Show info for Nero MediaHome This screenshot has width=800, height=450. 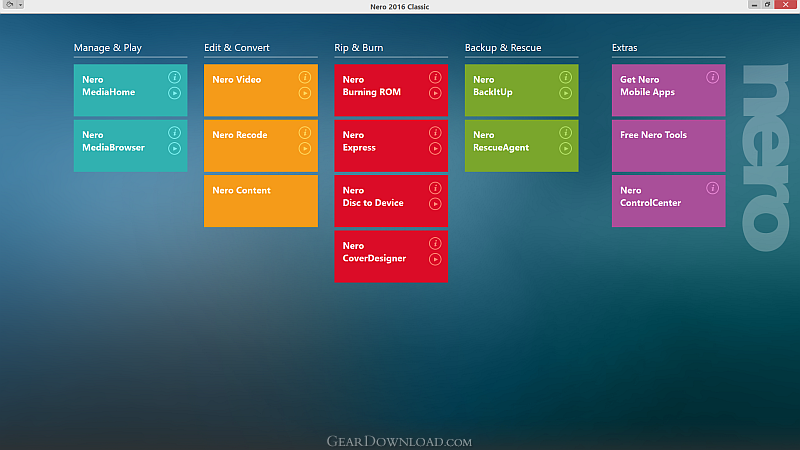point(174,78)
